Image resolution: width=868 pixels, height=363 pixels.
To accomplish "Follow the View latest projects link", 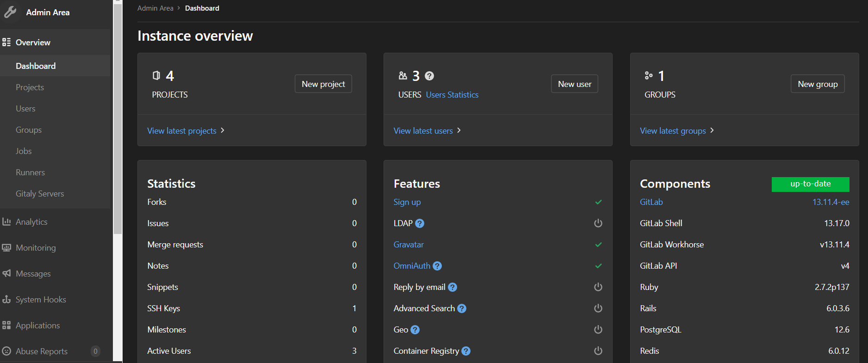I will (182, 131).
